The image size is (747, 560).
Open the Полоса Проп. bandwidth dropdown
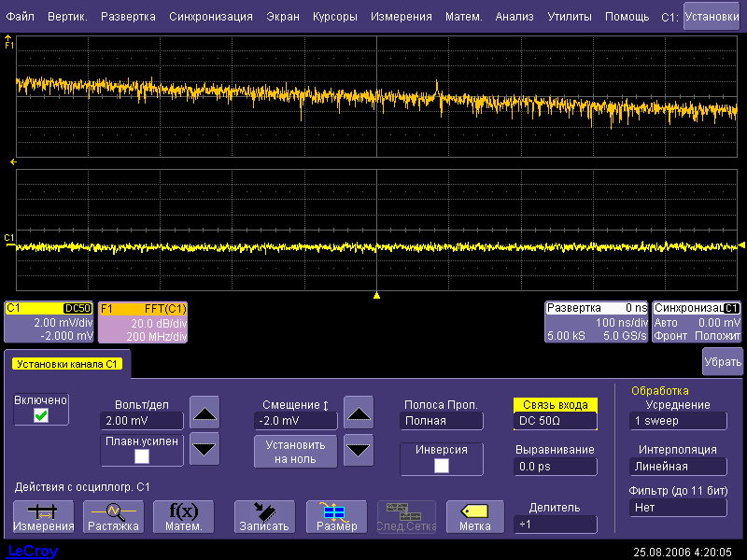(441, 421)
